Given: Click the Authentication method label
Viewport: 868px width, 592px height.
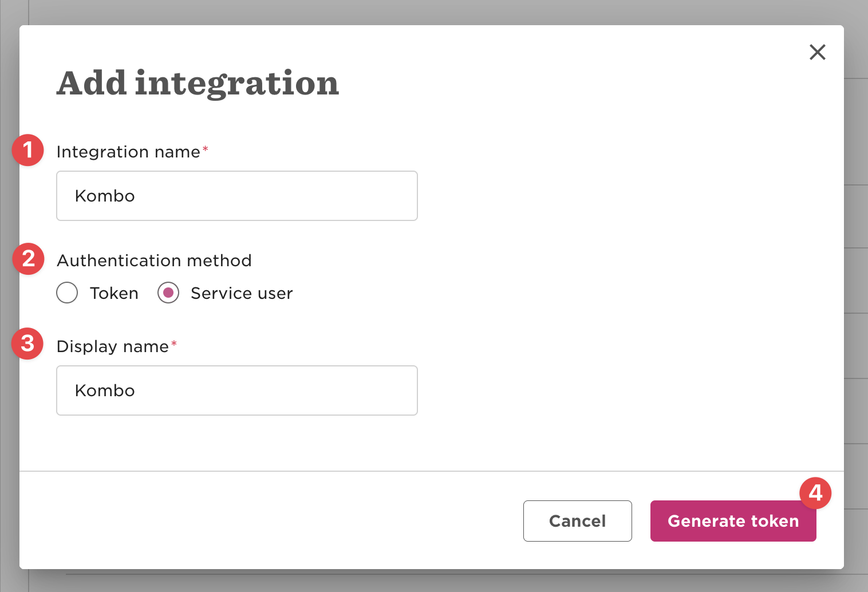Looking at the screenshot, I should pyautogui.click(x=154, y=261).
